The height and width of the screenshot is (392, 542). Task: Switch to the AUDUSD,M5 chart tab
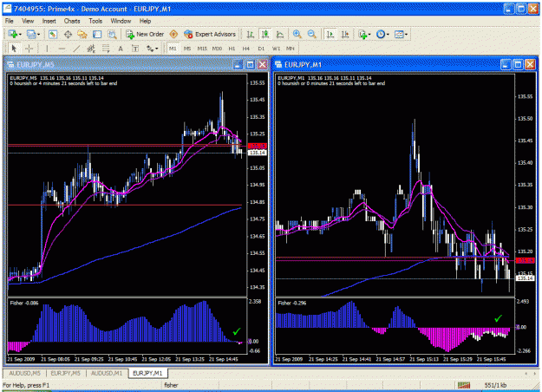(24, 373)
